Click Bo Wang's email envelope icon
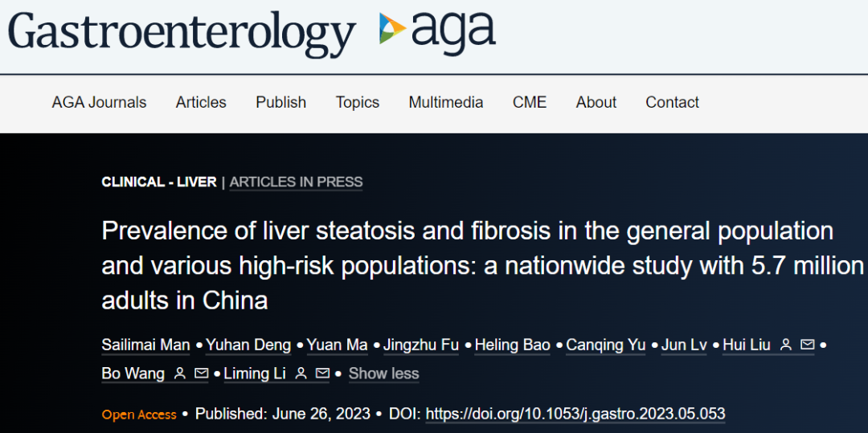Image resolution: width=868 pixels, height=433 pixels. [202, 374]
